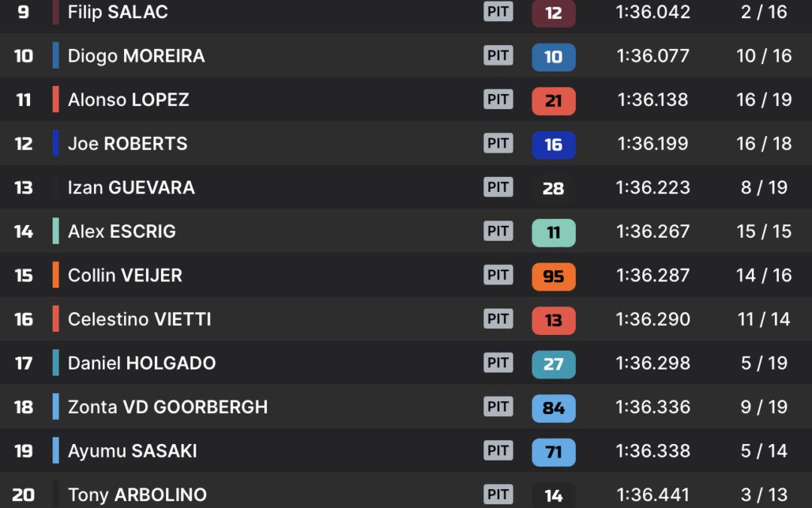Click the mint team color bar beside Alex Escrig

[56, 231]
